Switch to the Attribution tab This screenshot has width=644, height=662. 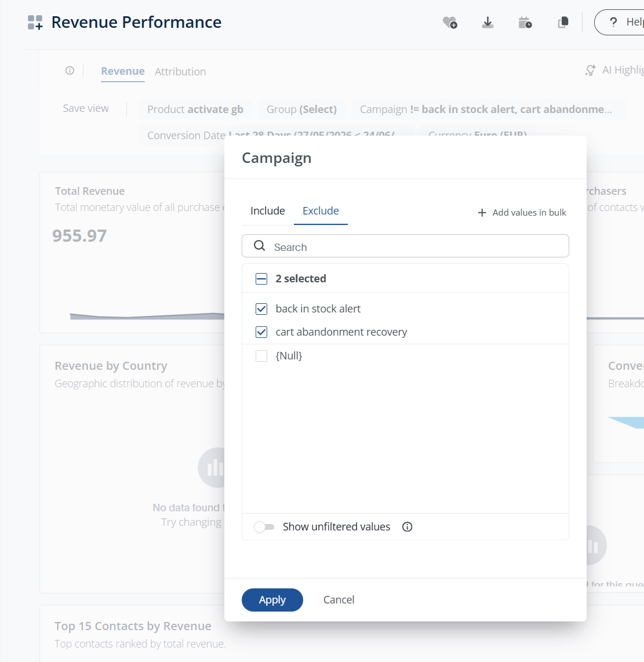(180, 71)
